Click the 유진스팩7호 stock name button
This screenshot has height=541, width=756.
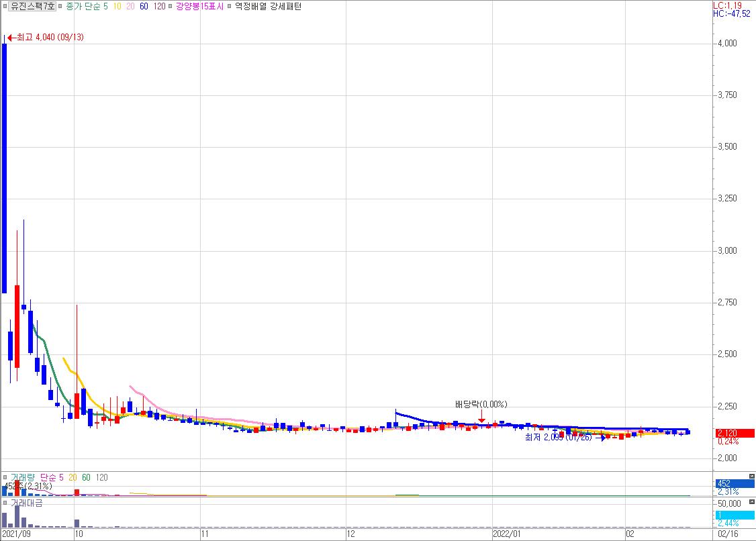32,6
